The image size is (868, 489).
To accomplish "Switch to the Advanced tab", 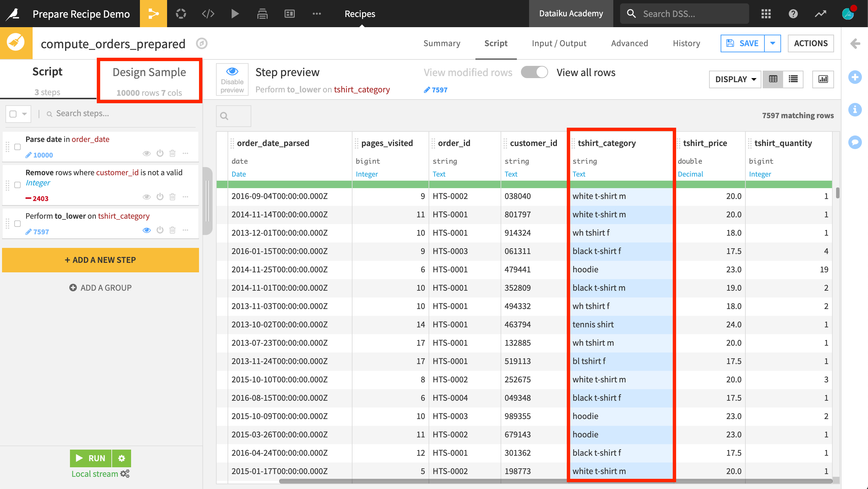I will point(630,43).
